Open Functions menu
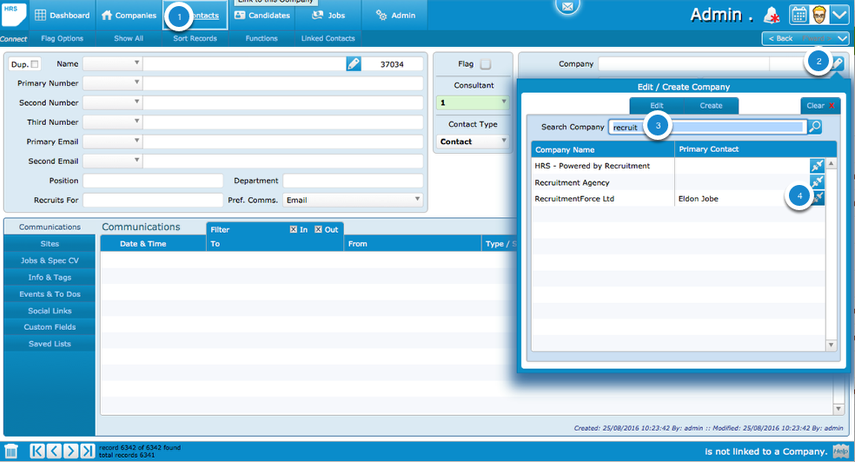The width and height of the screenshot is (855, 462). 261,38
